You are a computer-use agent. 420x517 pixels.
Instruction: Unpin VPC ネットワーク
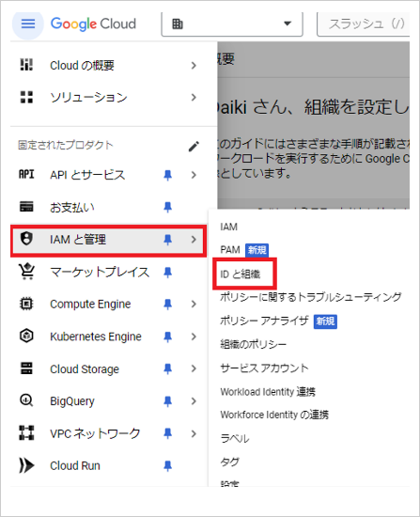click(168, 433)
